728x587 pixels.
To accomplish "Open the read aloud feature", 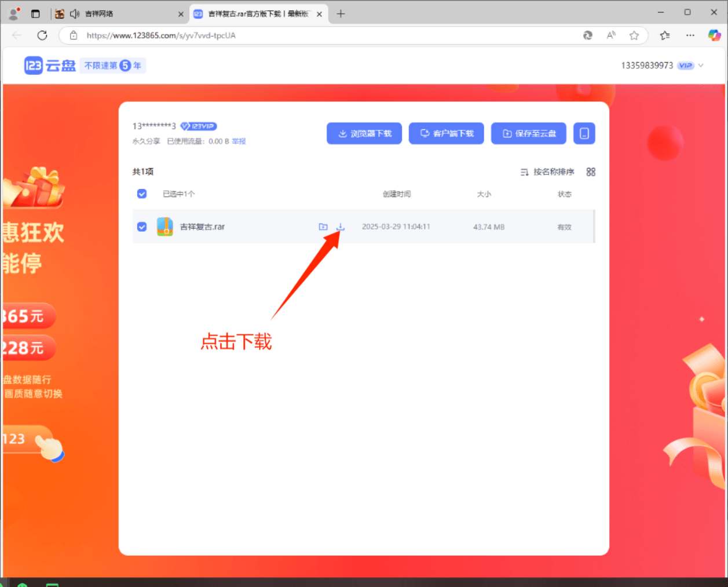I will (611, 35).
